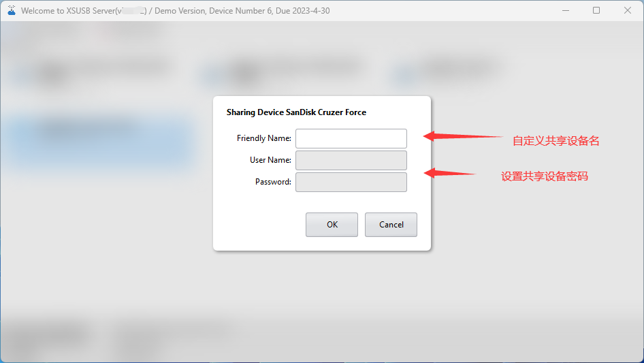Click the 'Friendly Name:' label
The height and width of the screenshot is (363, 644).
(x=264, y=138)
